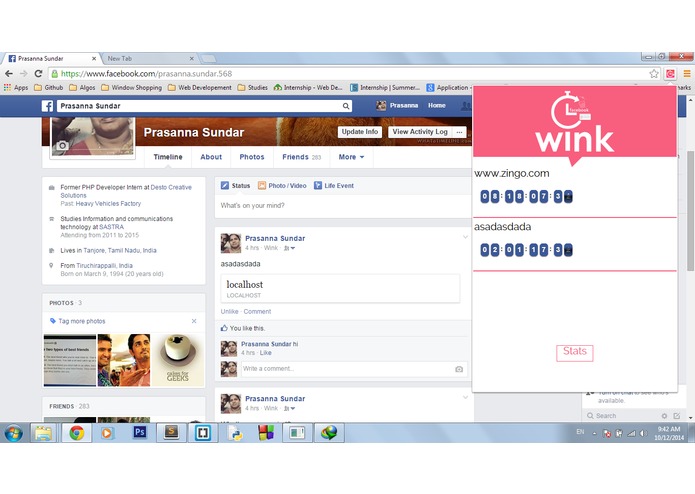Click the Comment link on the post
Image resolution: width=695 pixels, height=494 pixels.
pyautogui.click(x=257, y=311)
